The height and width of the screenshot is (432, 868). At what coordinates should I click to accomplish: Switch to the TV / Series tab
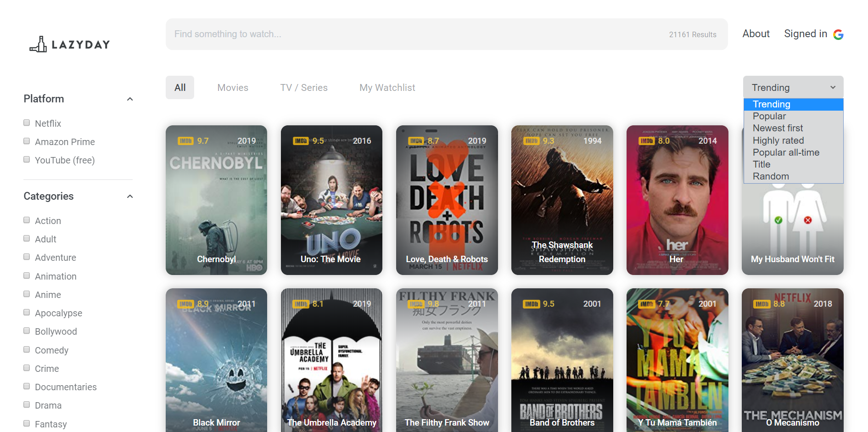pyautogui.click(x=304, y=87)
